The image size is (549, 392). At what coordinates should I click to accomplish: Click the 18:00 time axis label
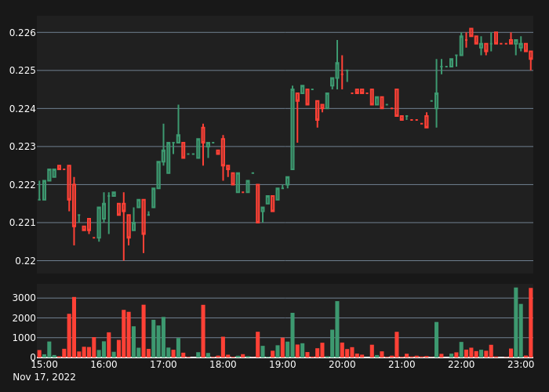coord(223,365)
